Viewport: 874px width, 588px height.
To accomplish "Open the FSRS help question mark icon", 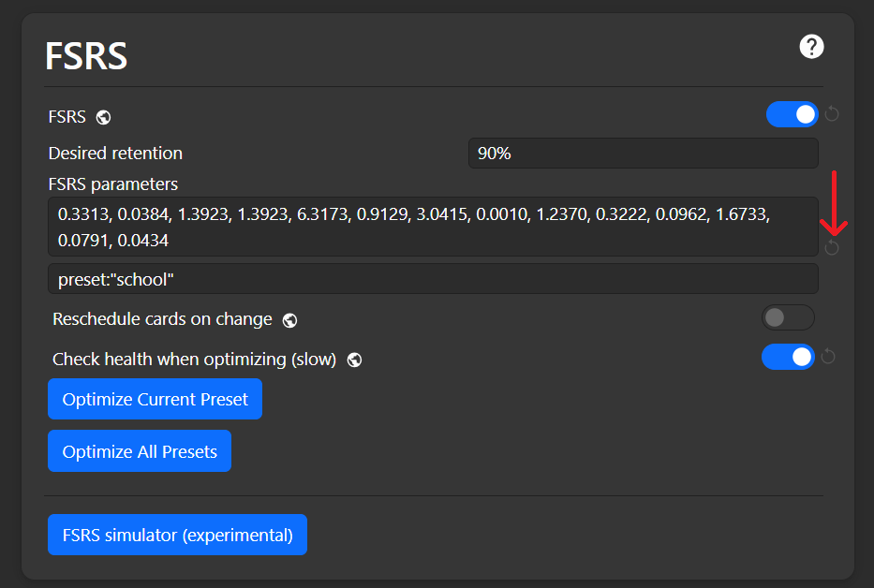I will [811, 47].
